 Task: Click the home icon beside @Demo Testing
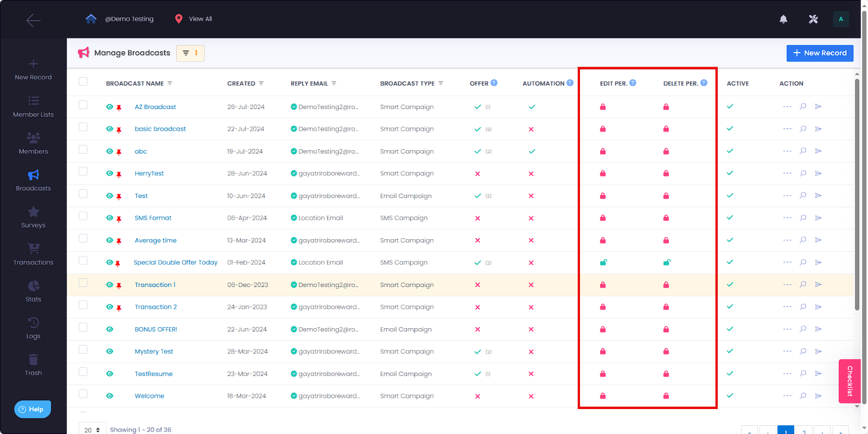pos(91,18)
